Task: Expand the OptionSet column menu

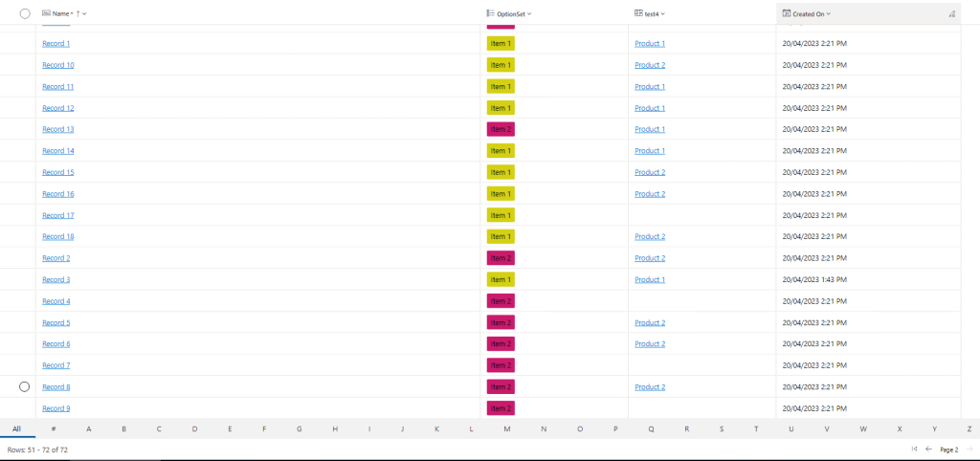Action: (530, 13)
